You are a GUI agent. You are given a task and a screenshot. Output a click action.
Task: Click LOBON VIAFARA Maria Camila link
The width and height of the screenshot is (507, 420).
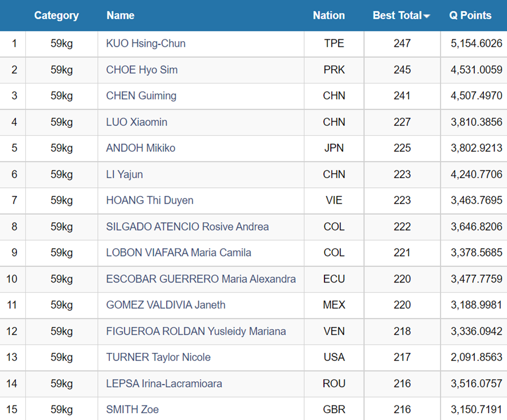pos(179,253)
